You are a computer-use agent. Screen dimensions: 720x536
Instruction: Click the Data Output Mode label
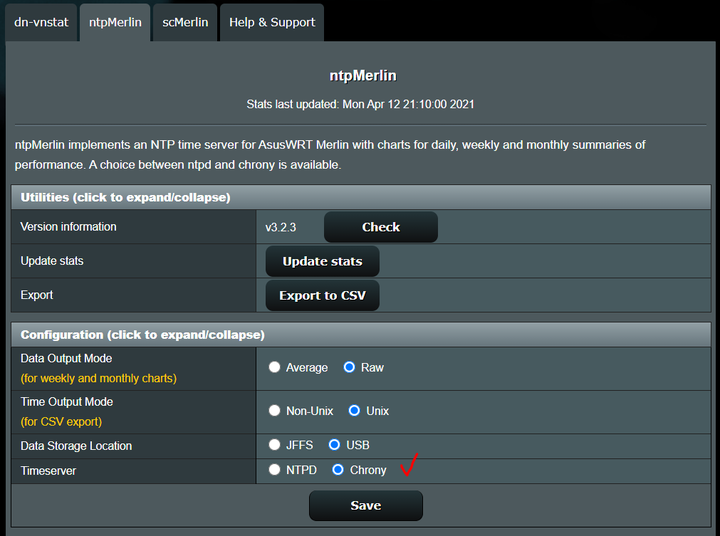tap(66, 358)
